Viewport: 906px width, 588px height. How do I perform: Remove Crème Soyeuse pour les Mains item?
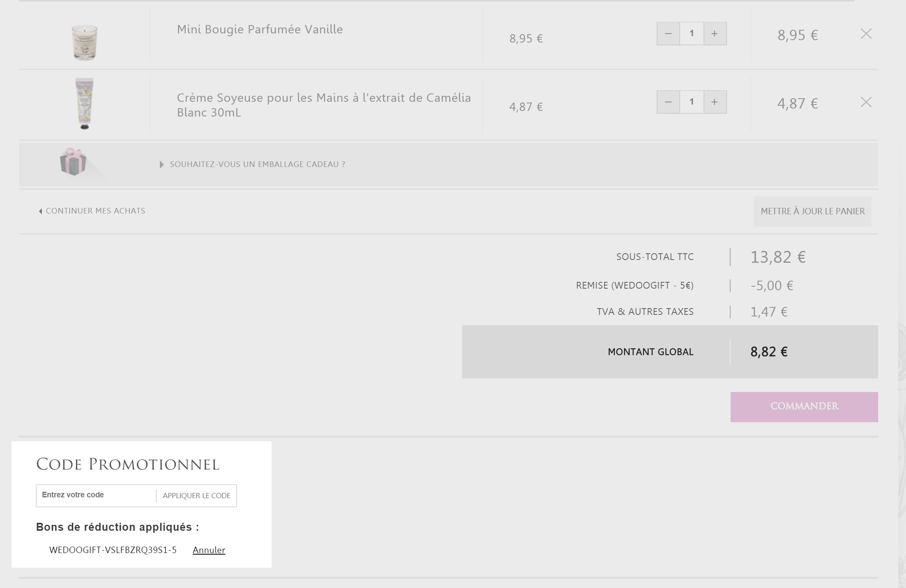click(866, 102)
